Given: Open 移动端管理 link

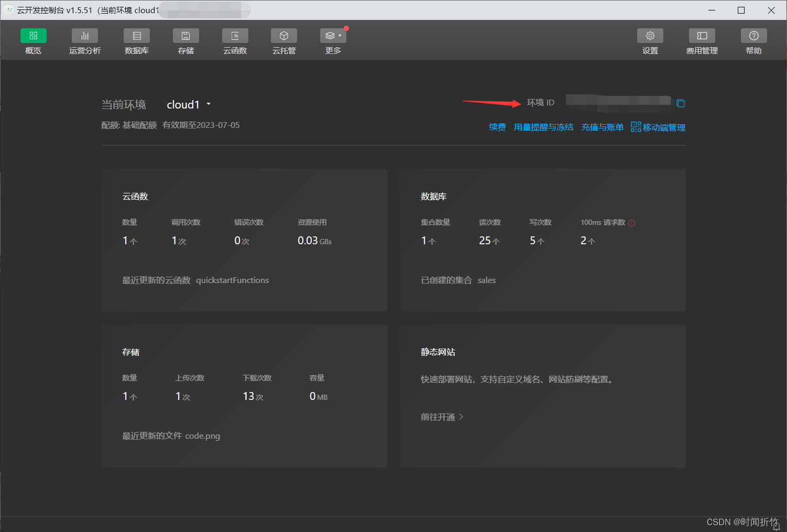Looking at the screenshot, I should [664, 127].
